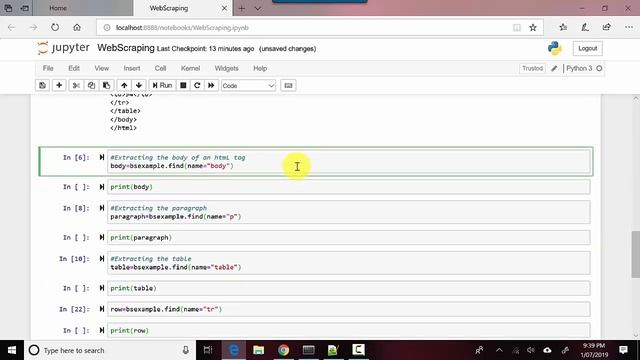Open browser settings and more menu
Screen dimensions: 640x360
pos(629,27)
